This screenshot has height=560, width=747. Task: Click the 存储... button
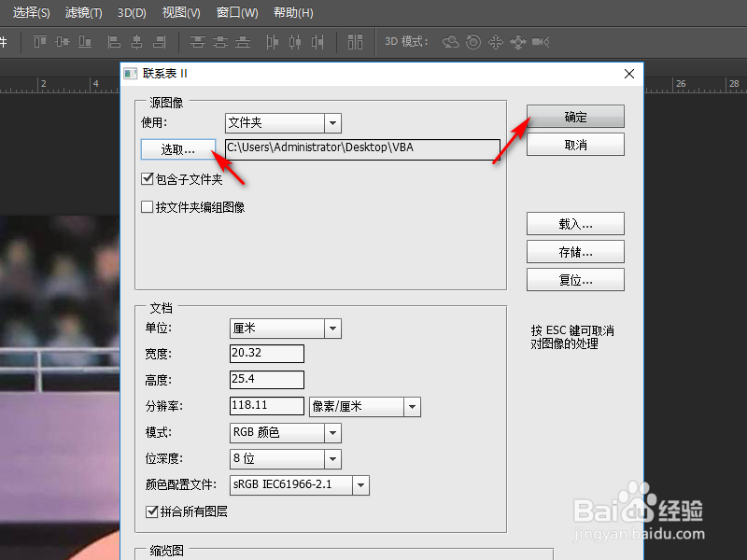pyautogui.click(x=575, y=251)
